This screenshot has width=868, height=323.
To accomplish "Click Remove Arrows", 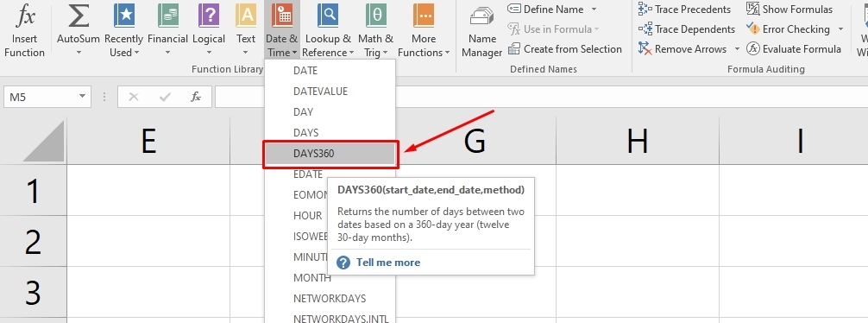I will 682,49.
